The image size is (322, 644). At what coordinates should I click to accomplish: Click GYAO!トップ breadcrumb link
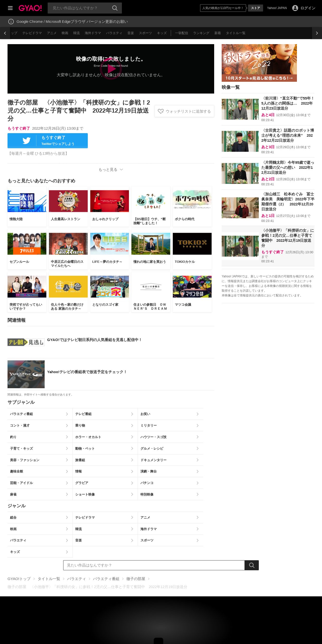(x=19, y=579)
